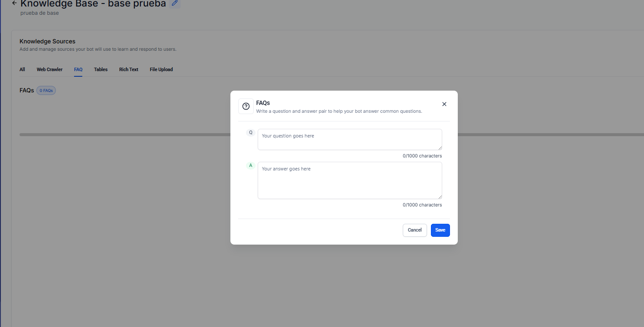644x327 pixels.
Task: Open the Rich Text tab
Action: point(129,69)
